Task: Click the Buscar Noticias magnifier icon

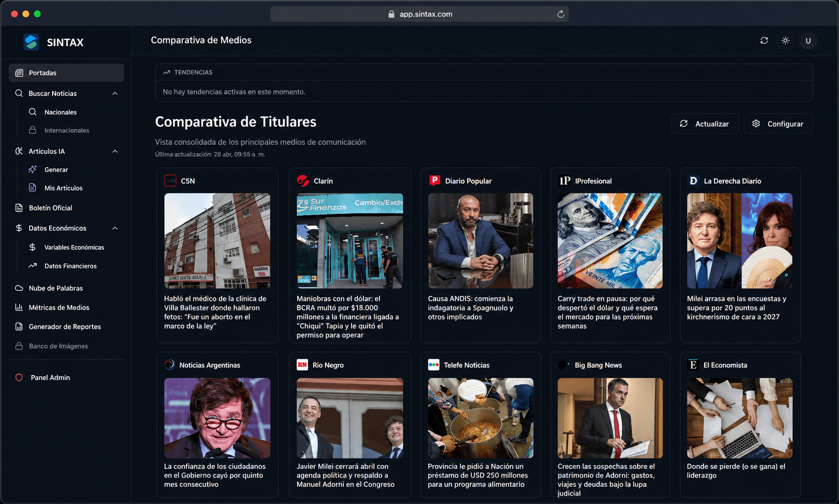Action: (19, 93)
